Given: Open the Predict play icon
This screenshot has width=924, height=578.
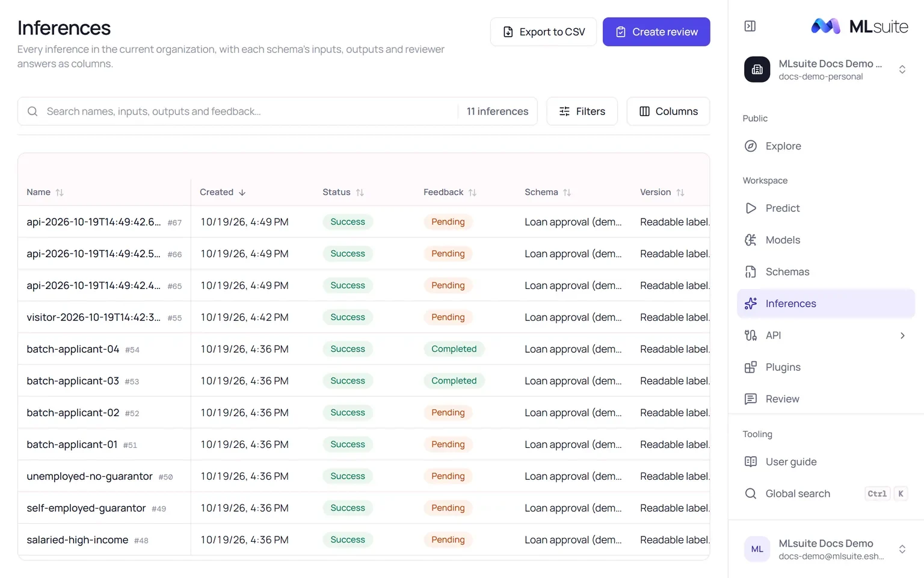Looking at the screenshot, I should point(750,208).
